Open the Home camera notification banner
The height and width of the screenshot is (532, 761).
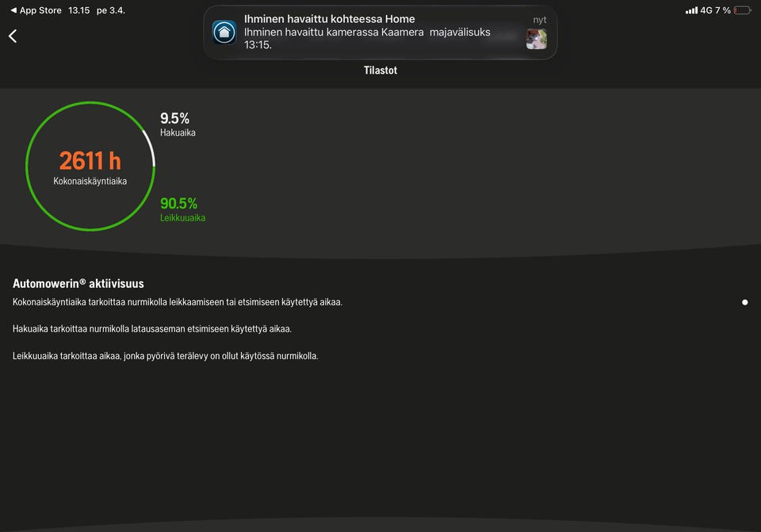click(380, 33)
